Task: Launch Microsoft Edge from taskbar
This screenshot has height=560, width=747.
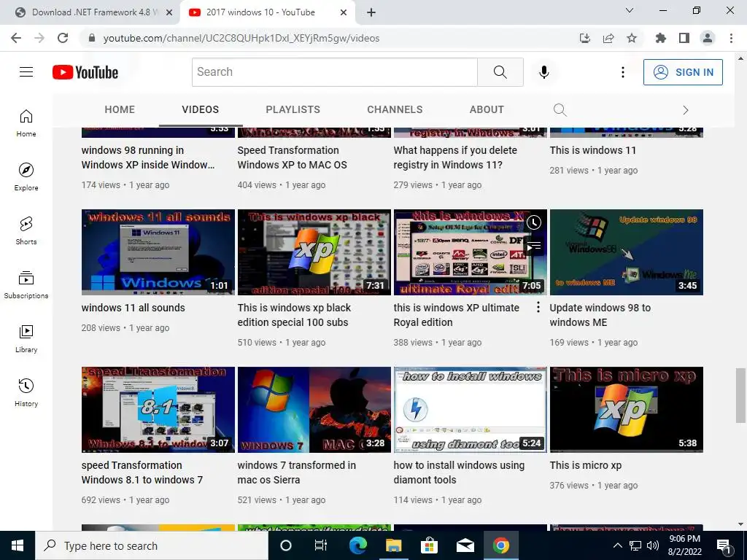Action: [357, 545]
